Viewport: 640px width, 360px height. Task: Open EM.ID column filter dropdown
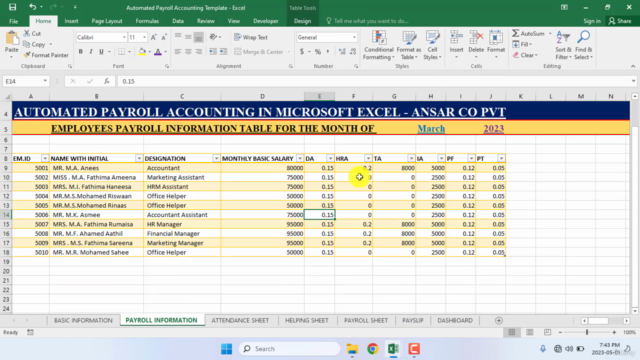[x=44, y=158]
